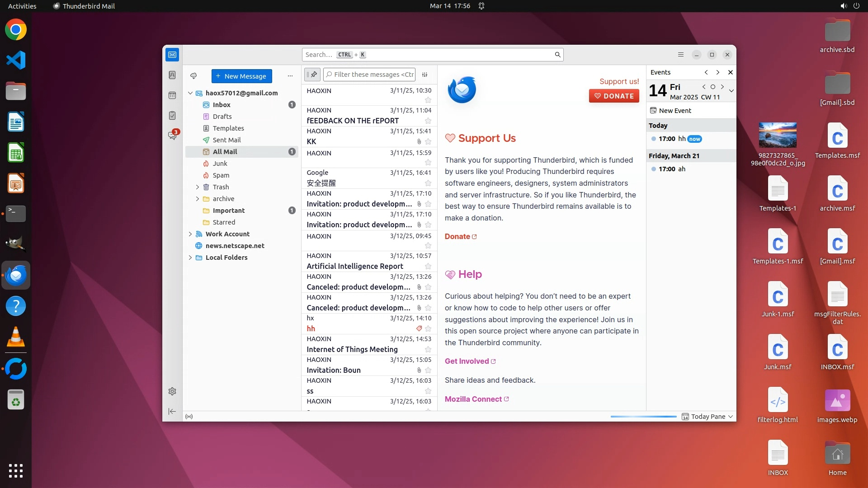The width and height of the screenshot is (868, 488).
Task: Open Thunderbird settings gear icon
Action: [172, 391]
